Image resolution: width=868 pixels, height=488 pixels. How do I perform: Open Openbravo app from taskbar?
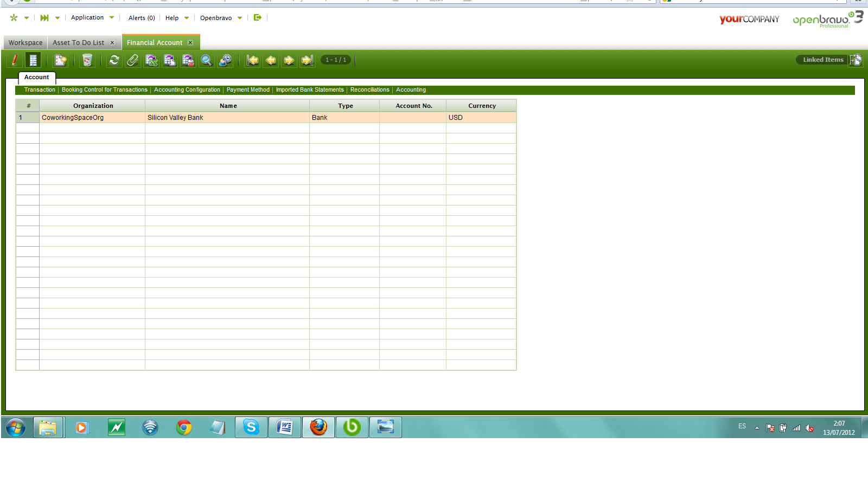click(352, 427)
